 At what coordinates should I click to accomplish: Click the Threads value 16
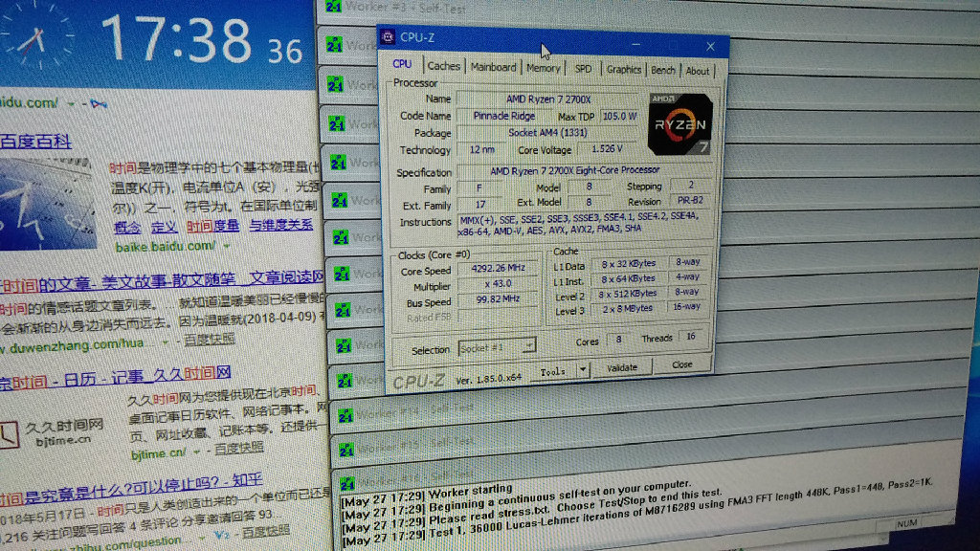pos(691,336)
